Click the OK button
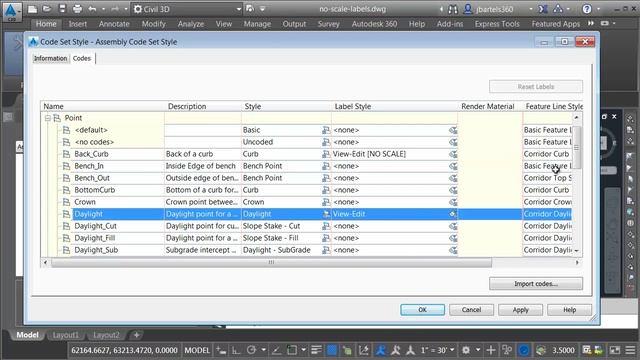640x360 pixels. click(x=422, y=310)
